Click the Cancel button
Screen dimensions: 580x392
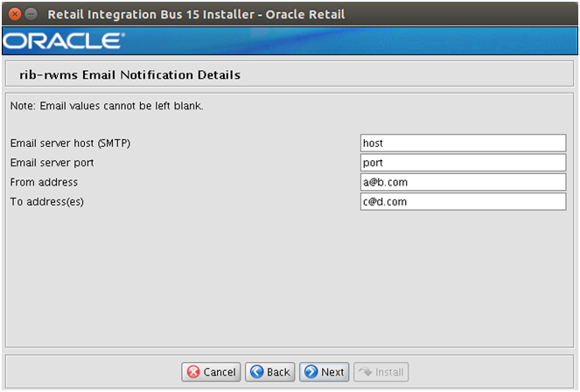coord(211,372)
